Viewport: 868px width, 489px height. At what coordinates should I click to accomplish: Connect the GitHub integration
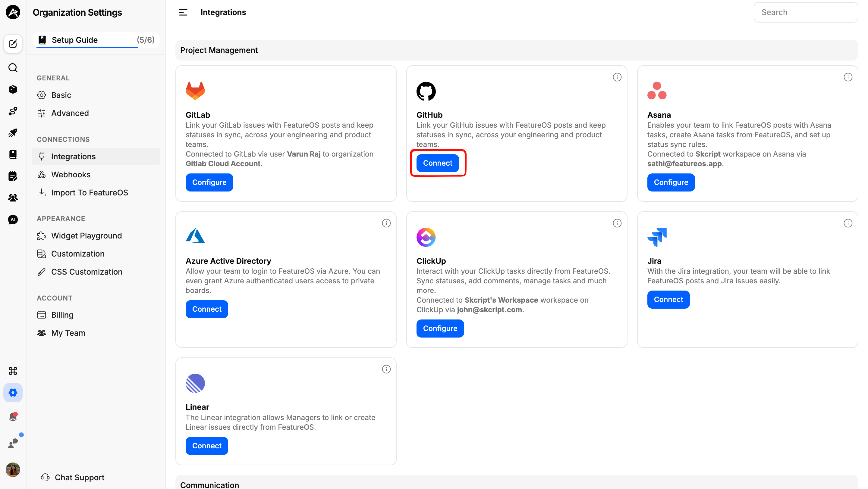pos(437,163)
